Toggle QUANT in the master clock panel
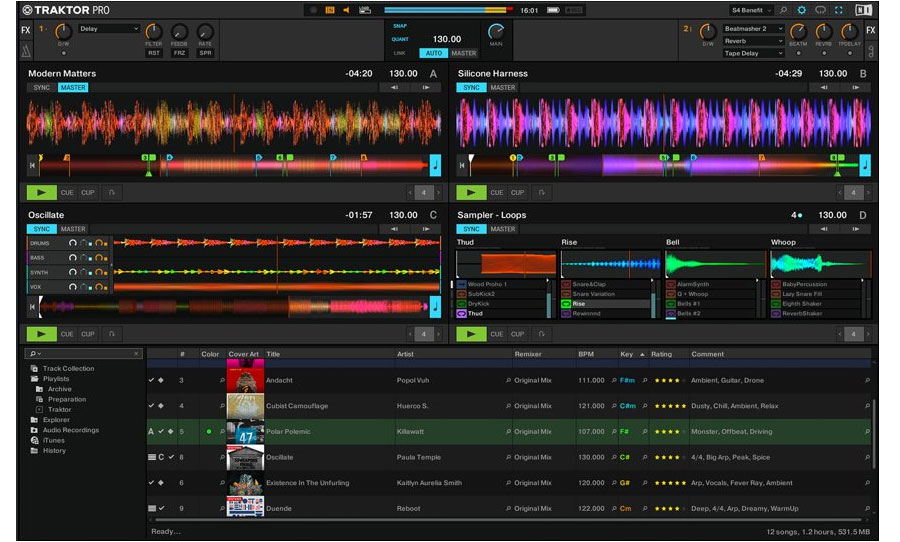The height and width of the screenshot is (542, 900). 400,39
